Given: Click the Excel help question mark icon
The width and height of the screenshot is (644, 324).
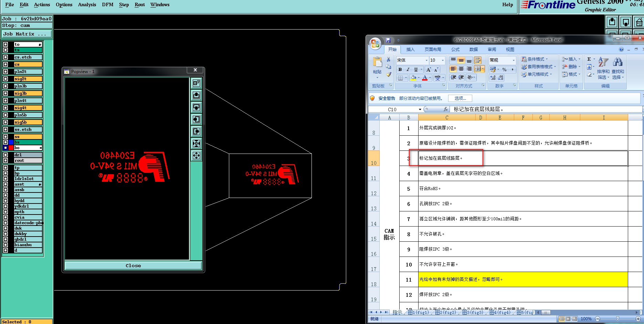Looking at the screenshot, I should pos(621,49).
